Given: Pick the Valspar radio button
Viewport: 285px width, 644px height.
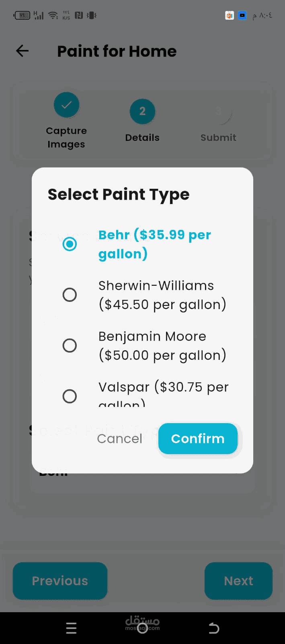Looking at the screenshot, I should 70,396.
